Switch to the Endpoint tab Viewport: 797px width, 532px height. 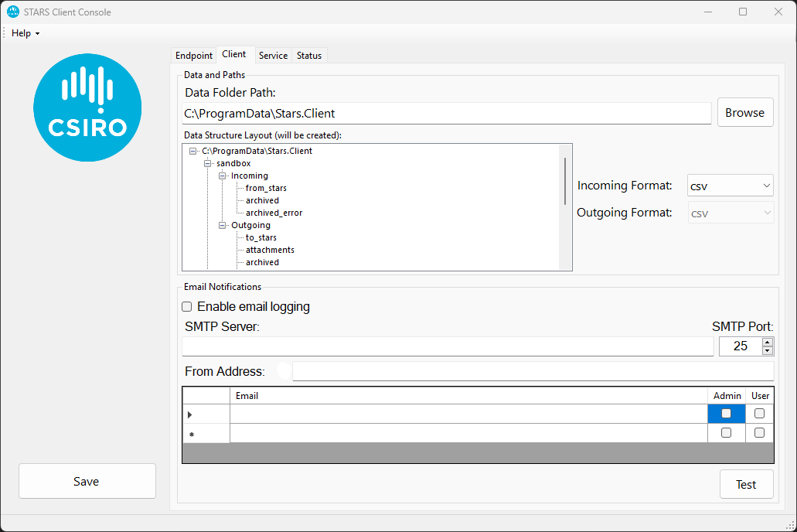coord(193,55)
